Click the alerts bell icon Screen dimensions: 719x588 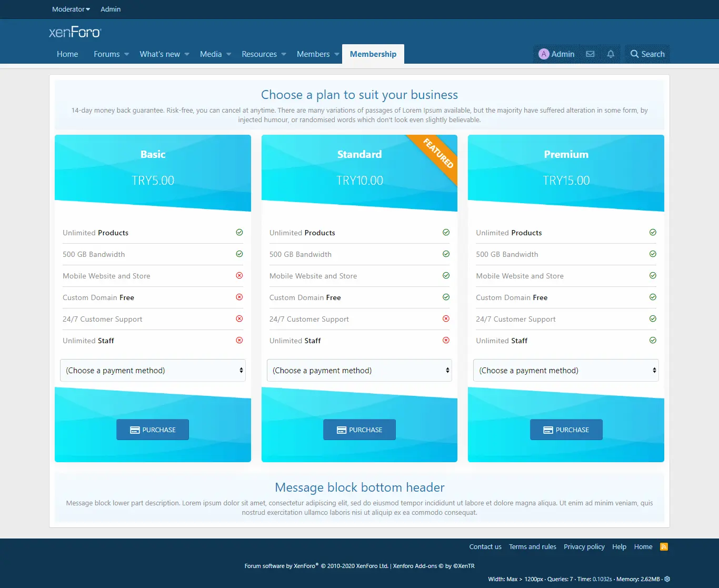611,54
